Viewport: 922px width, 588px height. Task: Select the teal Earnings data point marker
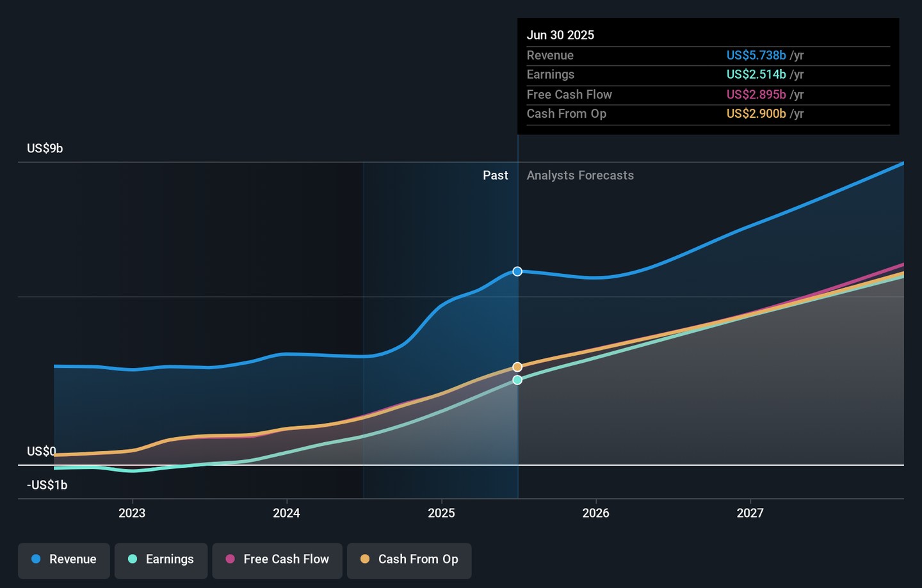click(x=517, y=380)
